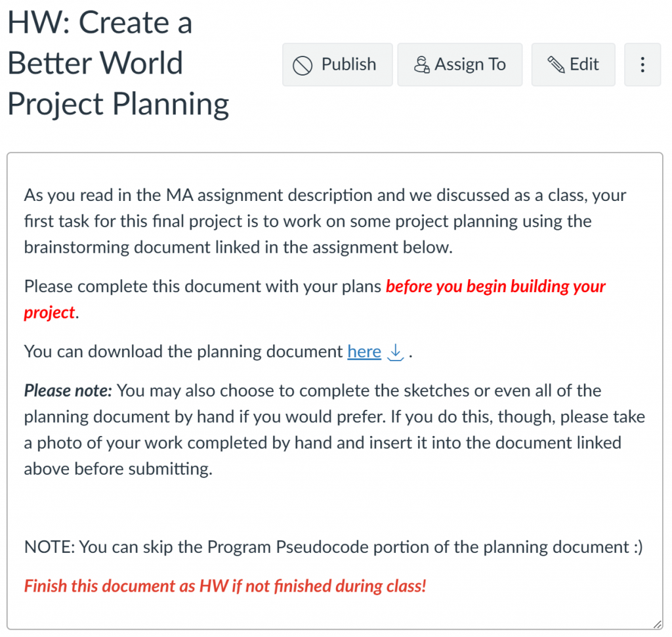Click the pencil icon in the Edit button
Screen dimensions: 672x637
[556, 65]
